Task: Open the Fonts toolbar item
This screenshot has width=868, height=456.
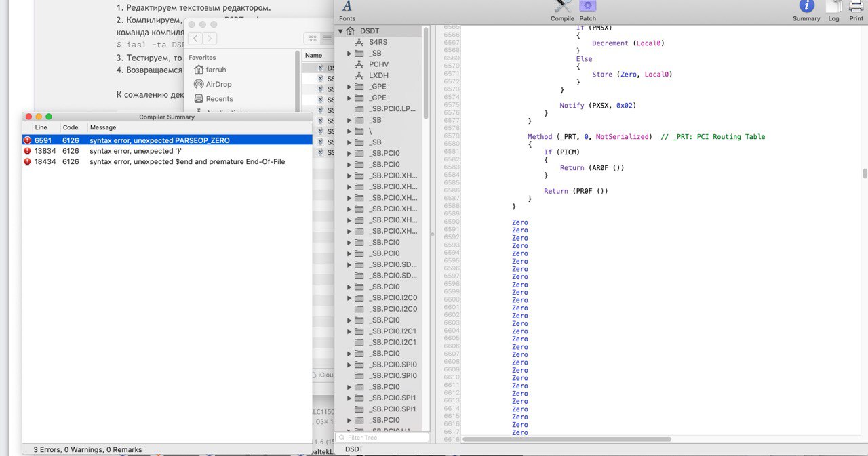Action: tap(347, 9)
